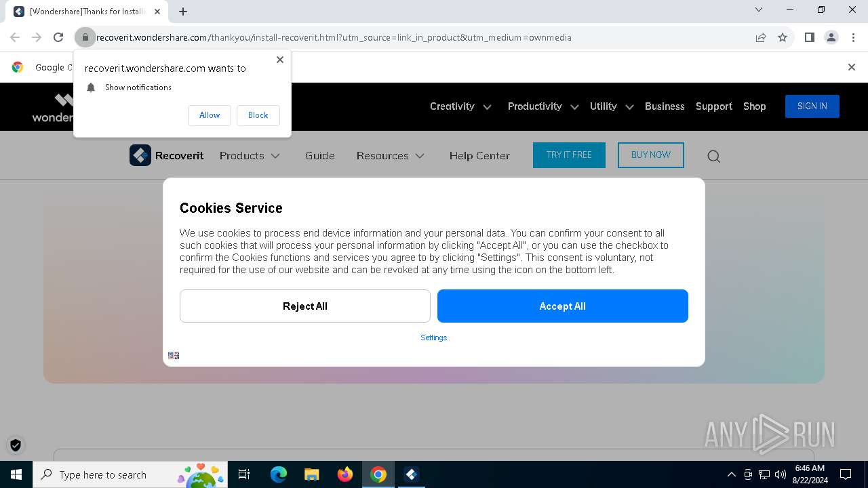The height and width of the screenshot is (488, 868).
Task: Reject all cookies
Action: (305, 306)
